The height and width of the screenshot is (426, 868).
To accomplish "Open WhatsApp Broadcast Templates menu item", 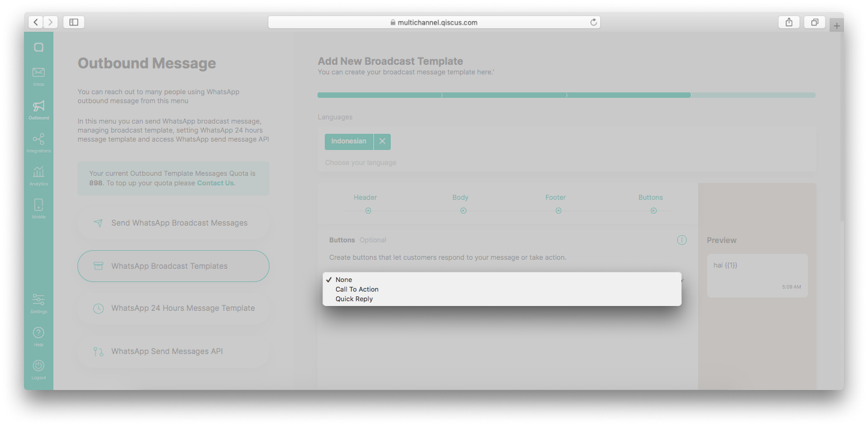I will point(173,266).
